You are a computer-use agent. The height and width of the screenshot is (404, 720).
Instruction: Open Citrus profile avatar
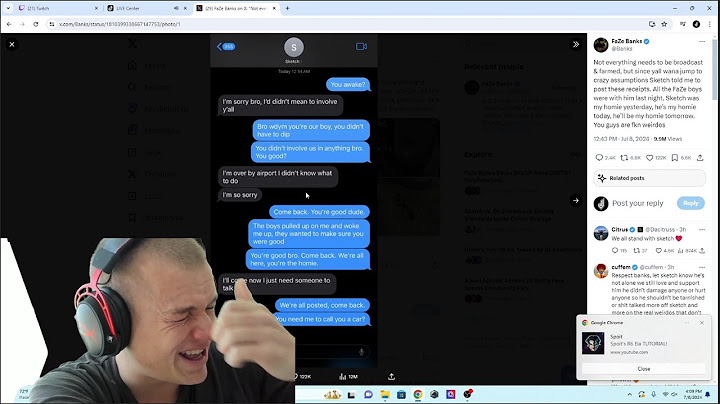pos(601,233)
